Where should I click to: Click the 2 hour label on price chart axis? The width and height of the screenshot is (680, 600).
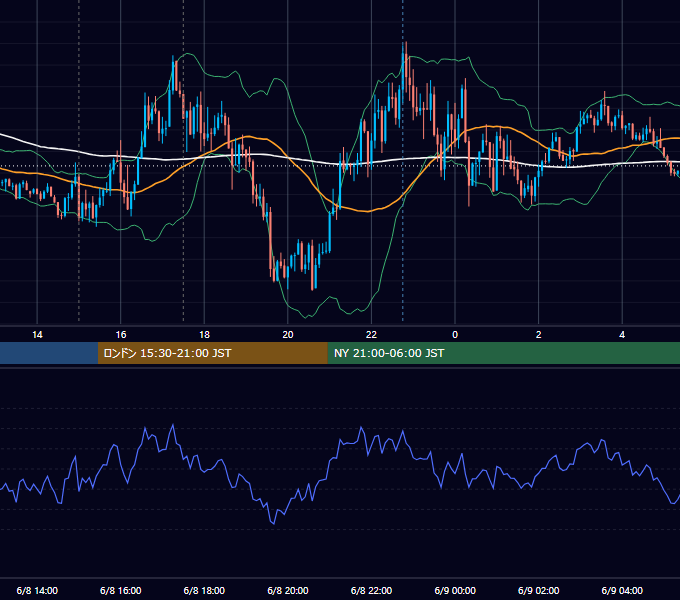click(538, 335)
